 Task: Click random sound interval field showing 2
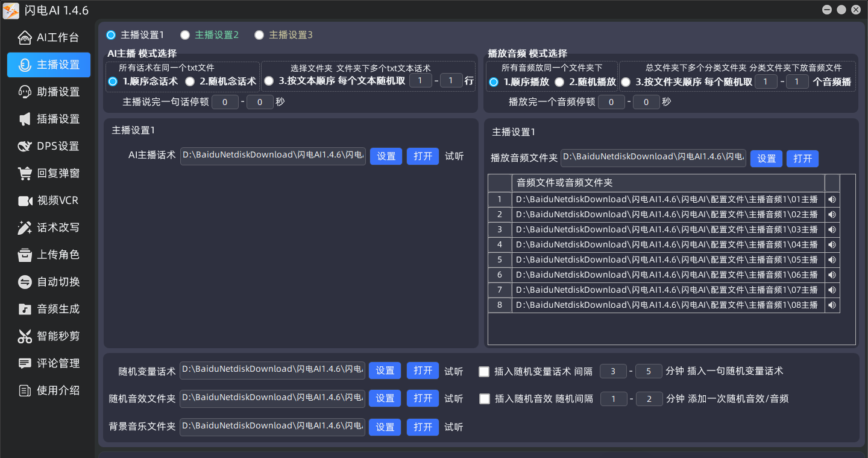[649, 399]
